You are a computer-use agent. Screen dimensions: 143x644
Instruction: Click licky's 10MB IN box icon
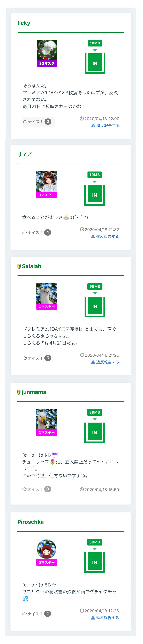(x=95, y=63)
